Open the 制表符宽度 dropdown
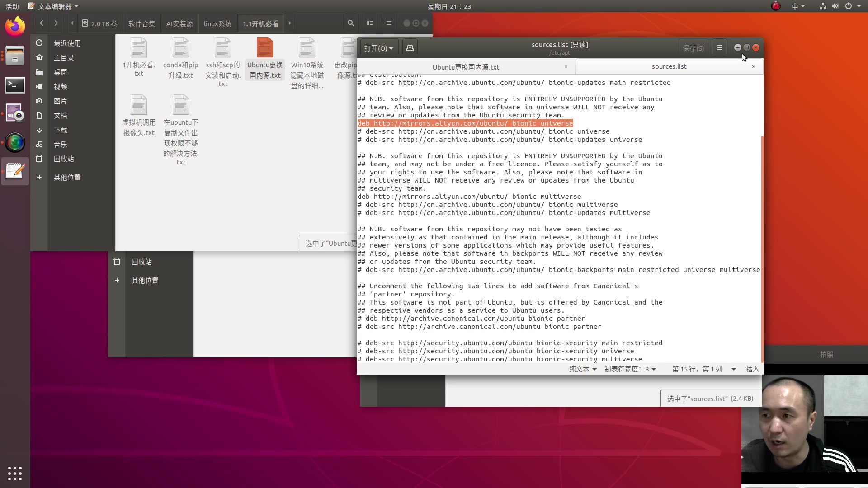868x488 pixels. [630, 369]
